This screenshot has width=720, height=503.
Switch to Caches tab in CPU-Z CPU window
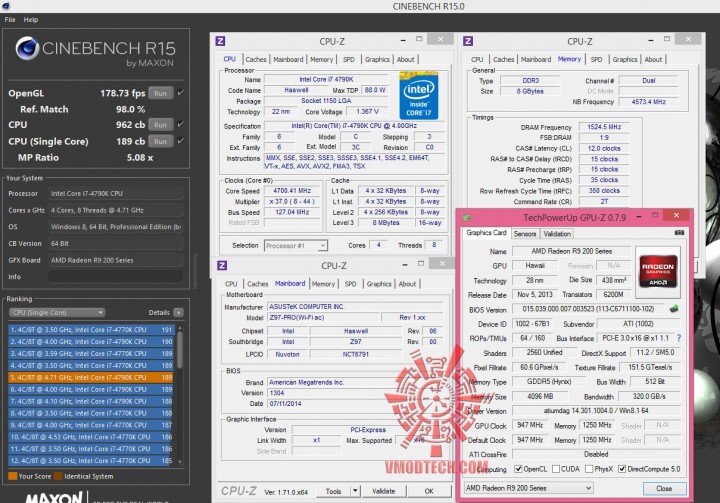[255, 59]
